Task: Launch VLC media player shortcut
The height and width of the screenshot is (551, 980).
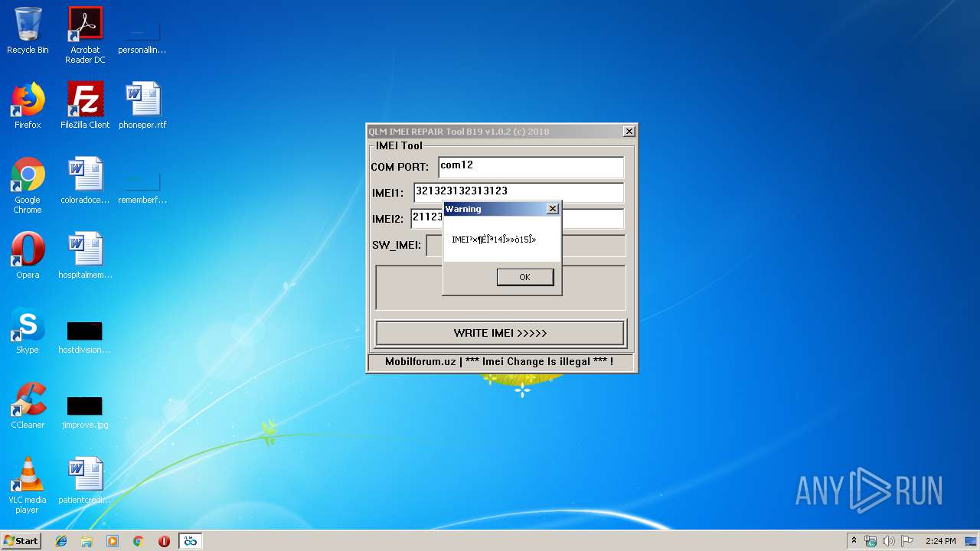Action: click(28, 485)
